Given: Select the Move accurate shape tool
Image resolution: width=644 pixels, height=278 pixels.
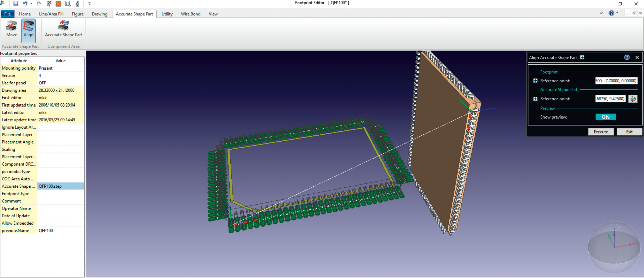Looking at the screenshot, I should point(12,29).
